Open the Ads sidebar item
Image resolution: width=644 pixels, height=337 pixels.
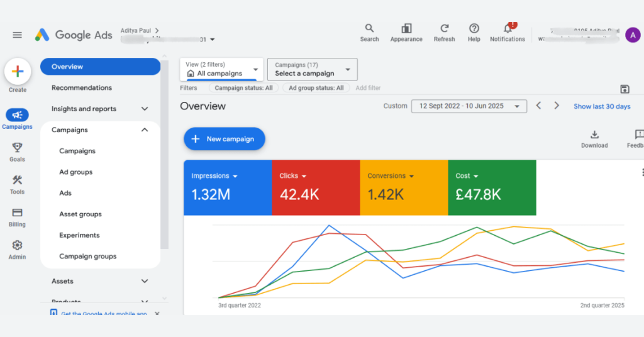[x=65, y=193]
